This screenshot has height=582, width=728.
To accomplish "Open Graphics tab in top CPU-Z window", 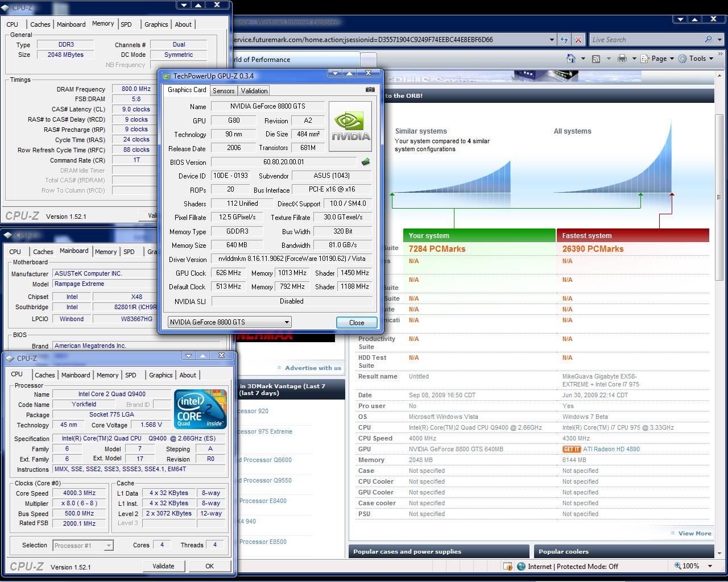I will coord(156,24).
